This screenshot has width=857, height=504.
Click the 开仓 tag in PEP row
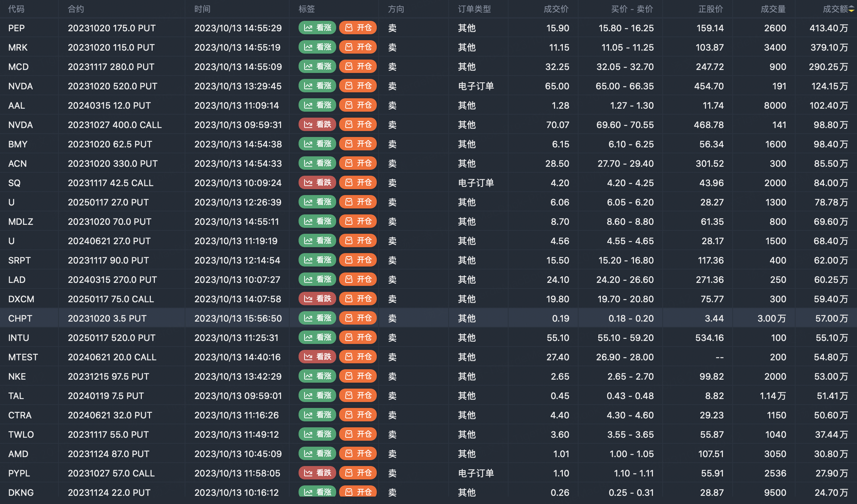click(358, 28)
